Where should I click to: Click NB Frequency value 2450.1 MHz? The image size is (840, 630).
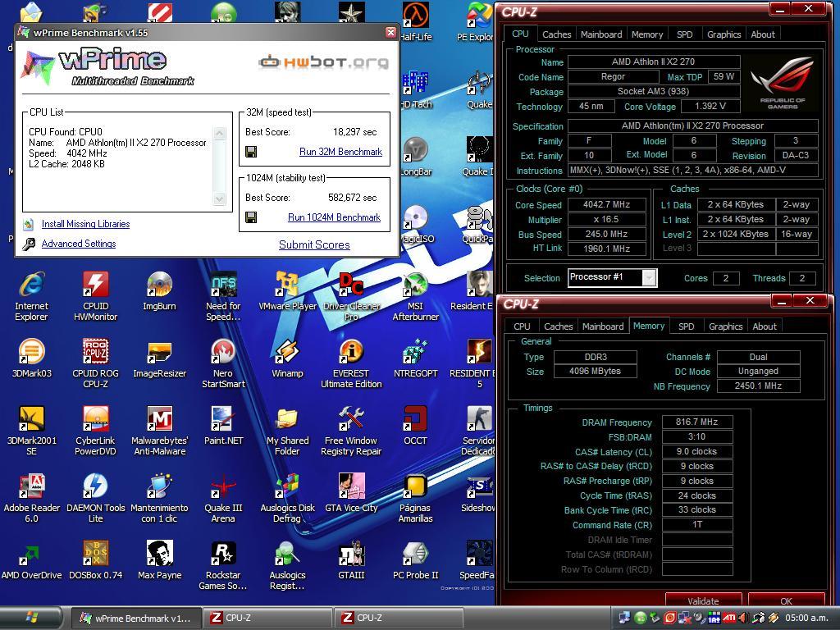tap(758, 386)
